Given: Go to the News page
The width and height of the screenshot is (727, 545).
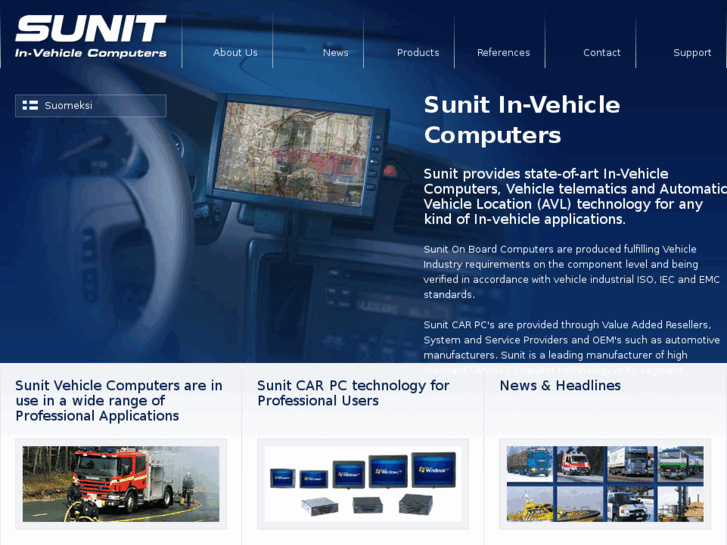Looking at the screenshot, I should point(335,52).
